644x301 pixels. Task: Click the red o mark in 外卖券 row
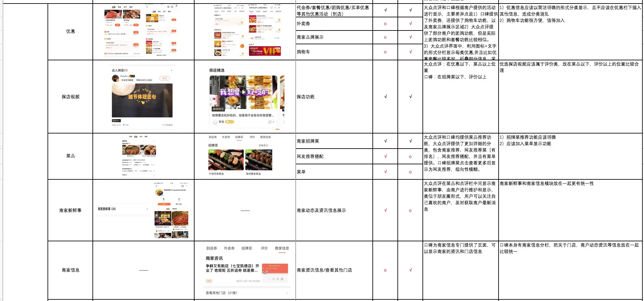click(385, 24)
